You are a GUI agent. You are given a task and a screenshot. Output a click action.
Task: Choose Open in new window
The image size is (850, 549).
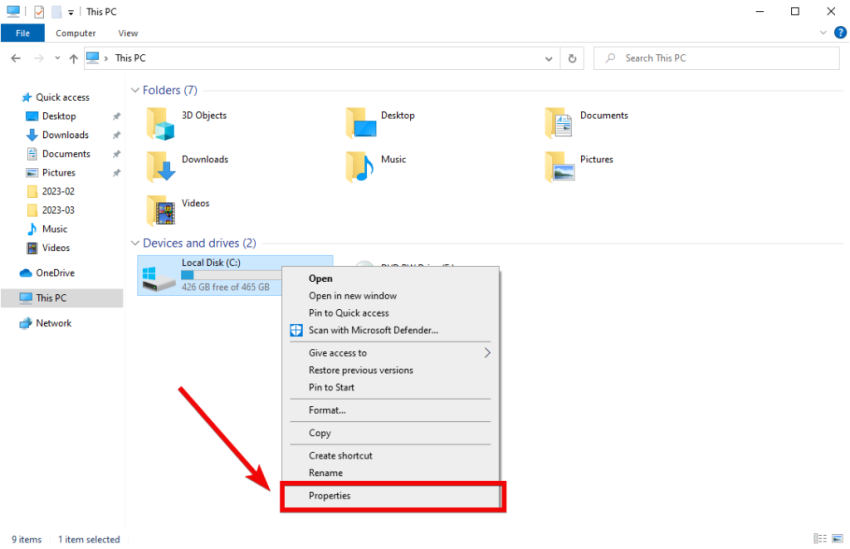point(390,296)
